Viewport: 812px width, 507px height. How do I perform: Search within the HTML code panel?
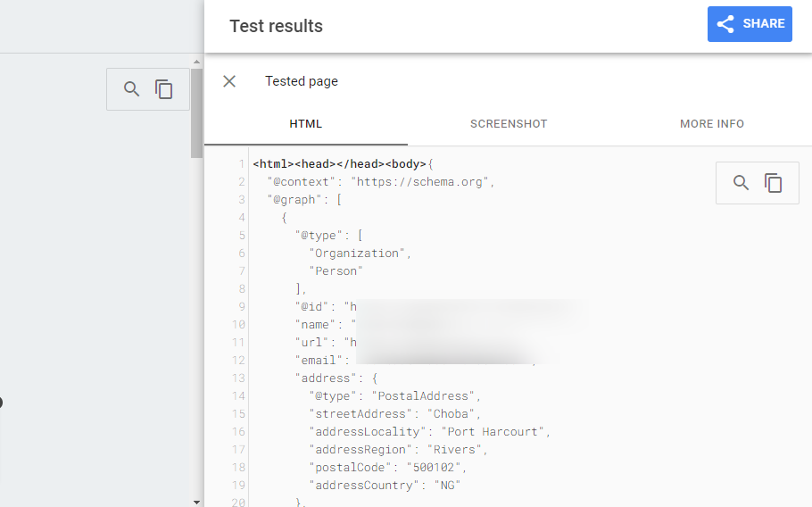click(741, 183)
